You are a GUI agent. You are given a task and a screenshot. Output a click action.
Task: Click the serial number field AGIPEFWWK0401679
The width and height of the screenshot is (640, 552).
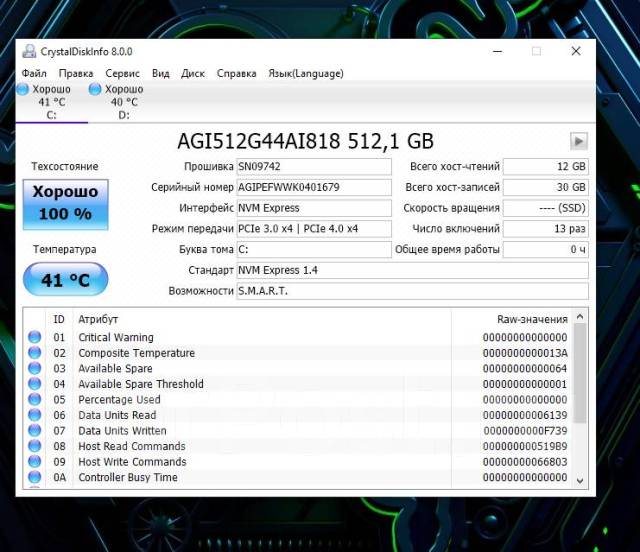[x=314, y=187]
